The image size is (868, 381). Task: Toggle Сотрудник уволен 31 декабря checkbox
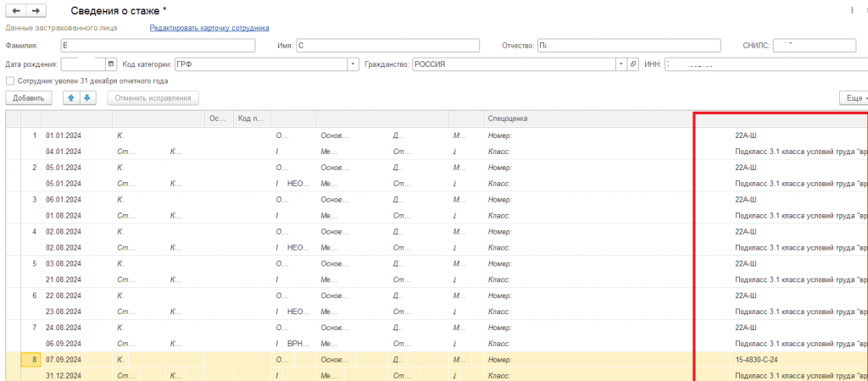click(9, 81)
